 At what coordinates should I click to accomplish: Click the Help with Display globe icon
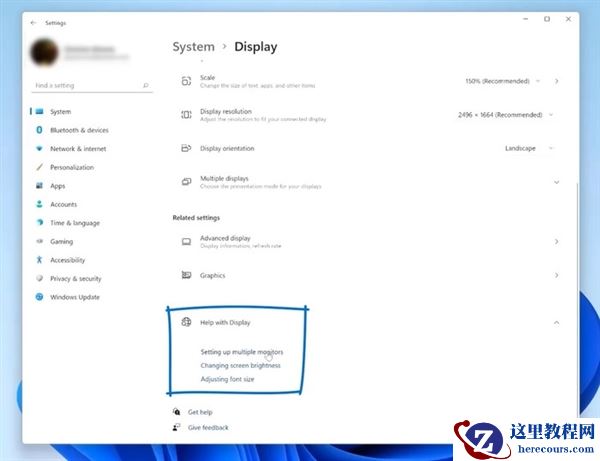(186, 322)
